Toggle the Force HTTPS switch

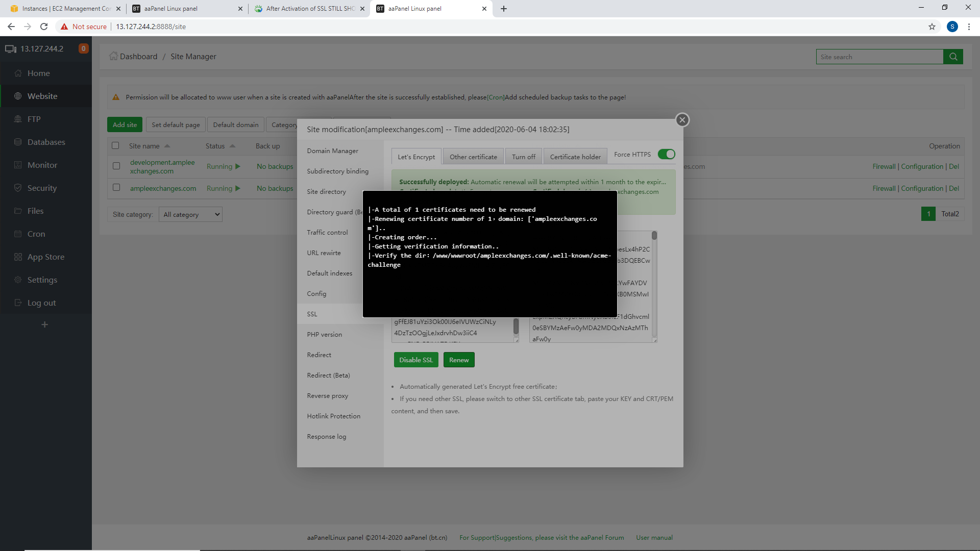666,154
